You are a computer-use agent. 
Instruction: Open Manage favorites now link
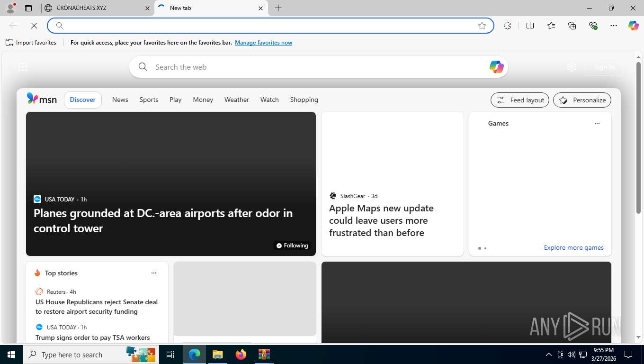263,43
